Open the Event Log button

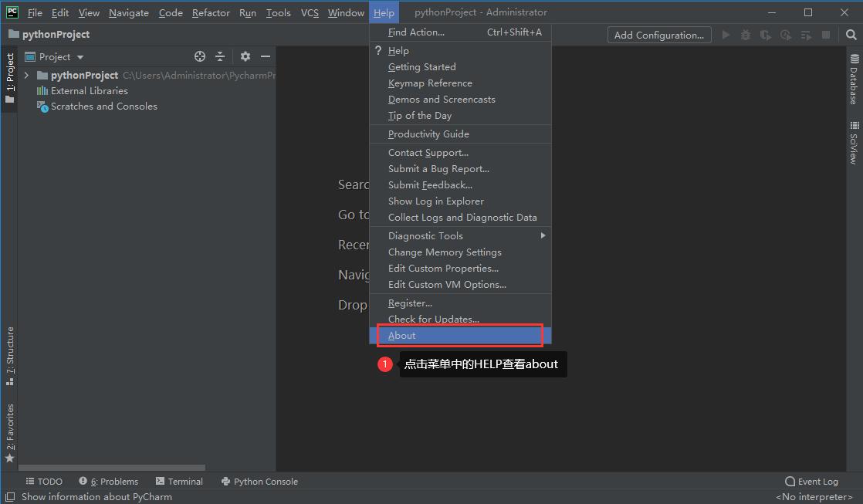coord(811,481)
